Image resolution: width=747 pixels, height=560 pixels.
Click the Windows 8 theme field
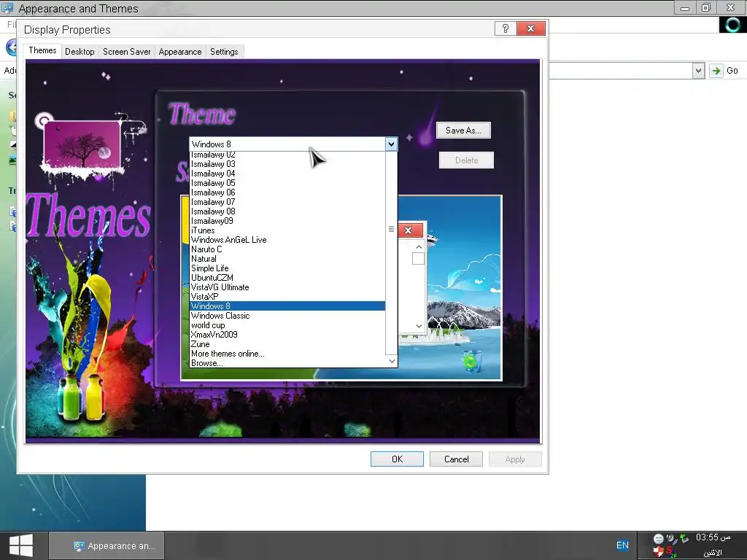pyautogui.click(x=287, y=144)
